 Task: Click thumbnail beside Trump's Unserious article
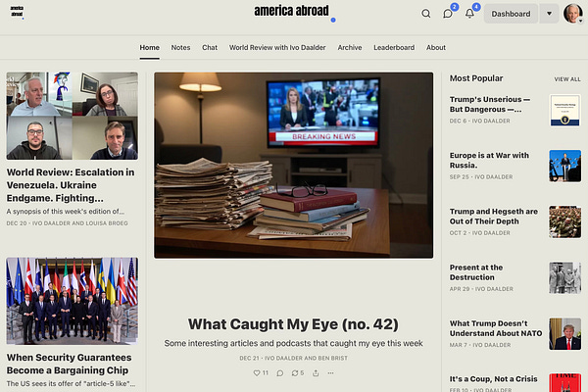[x=565, y=111]
